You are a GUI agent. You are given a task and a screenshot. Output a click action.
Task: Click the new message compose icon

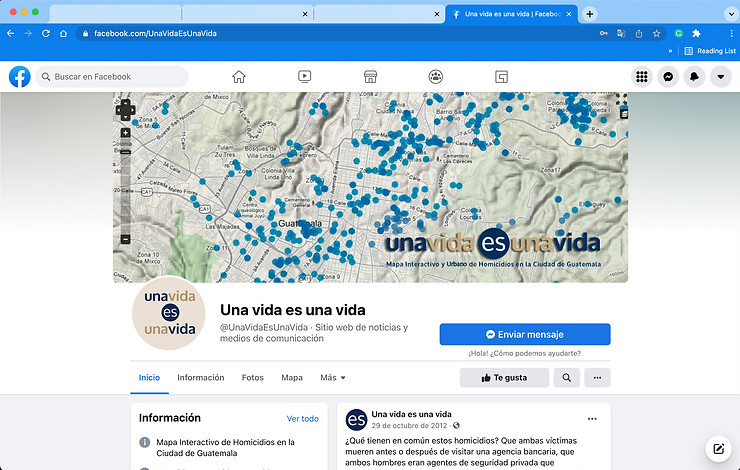pyautogui.click(x=718, y=448)
